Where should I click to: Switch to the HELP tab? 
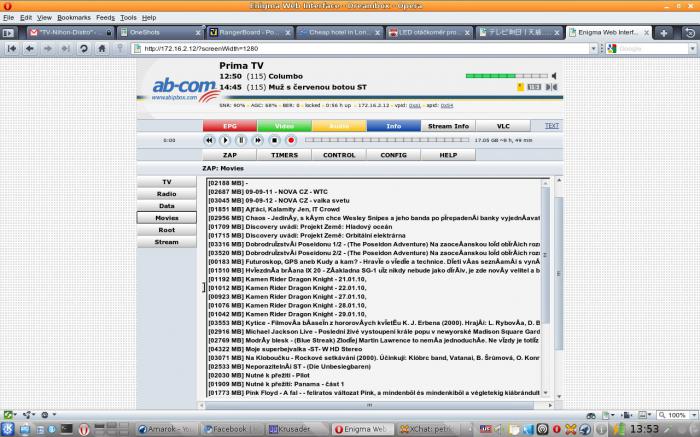point(448,155)
